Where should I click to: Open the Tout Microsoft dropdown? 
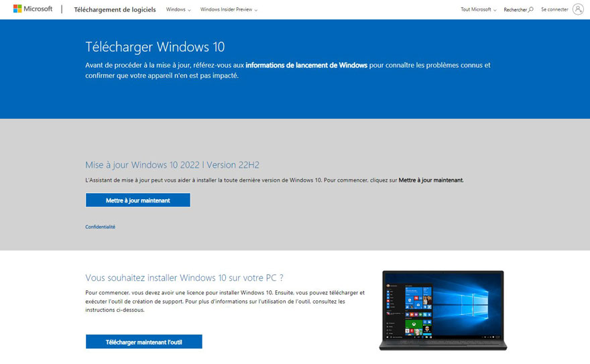(x=479, y=9)
